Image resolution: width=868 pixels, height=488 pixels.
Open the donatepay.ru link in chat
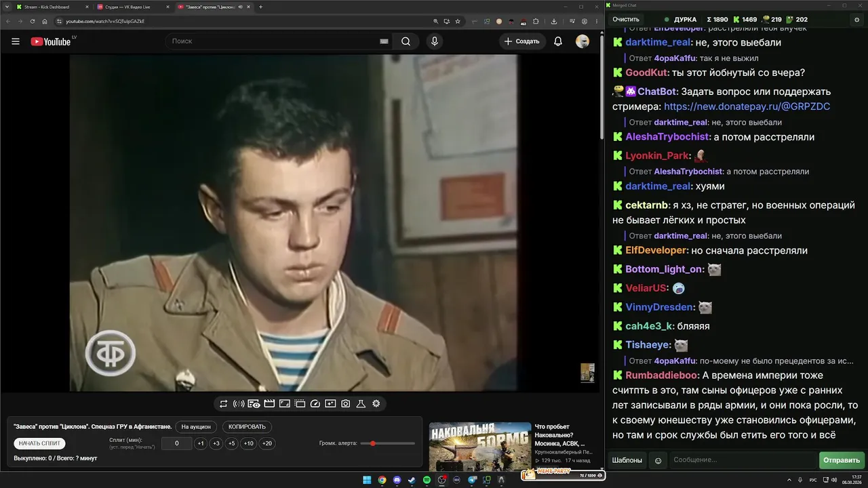[x=747, y=106]
